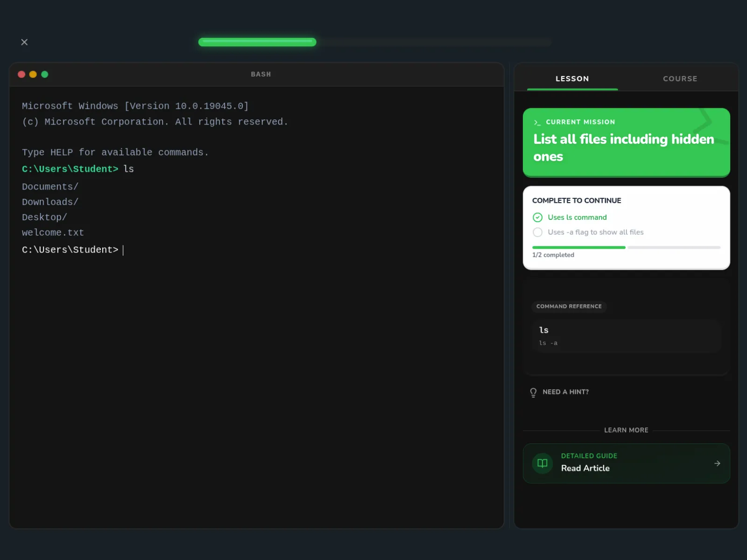Select the ls command reference entry
Screen dimensions: 747x560
click(627, 336)
